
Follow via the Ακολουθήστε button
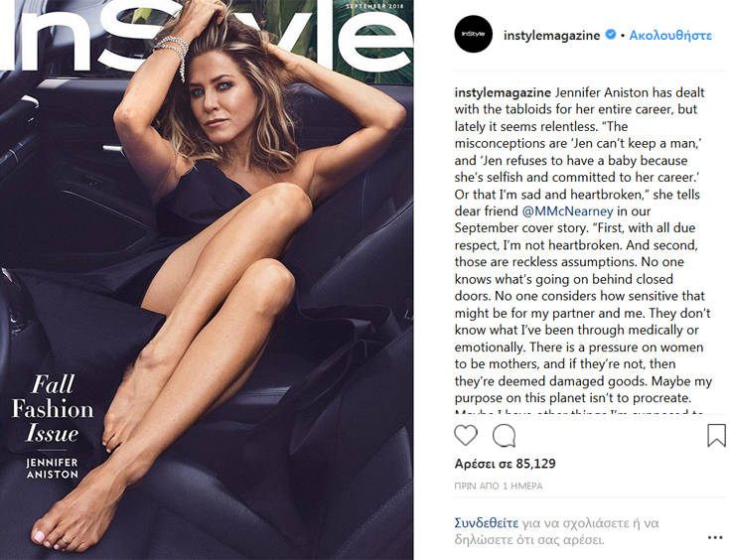[670, 36]
